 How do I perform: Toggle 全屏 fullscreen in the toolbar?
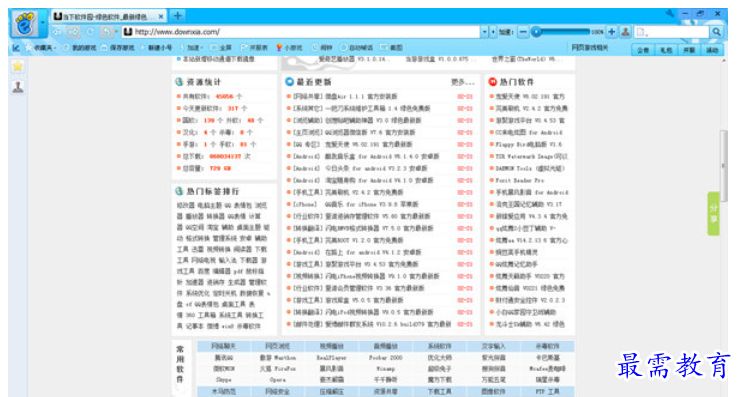pos(222,48)
